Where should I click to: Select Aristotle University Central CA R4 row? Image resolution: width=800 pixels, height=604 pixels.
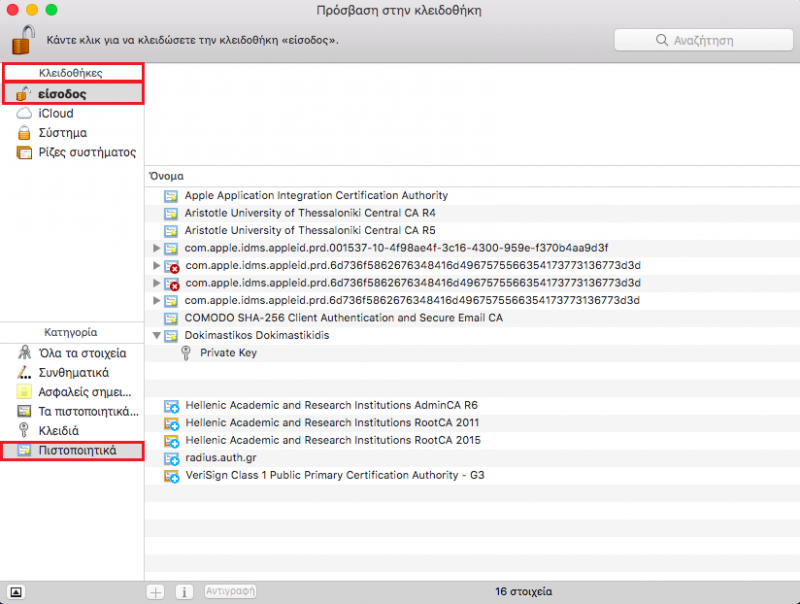472,213
